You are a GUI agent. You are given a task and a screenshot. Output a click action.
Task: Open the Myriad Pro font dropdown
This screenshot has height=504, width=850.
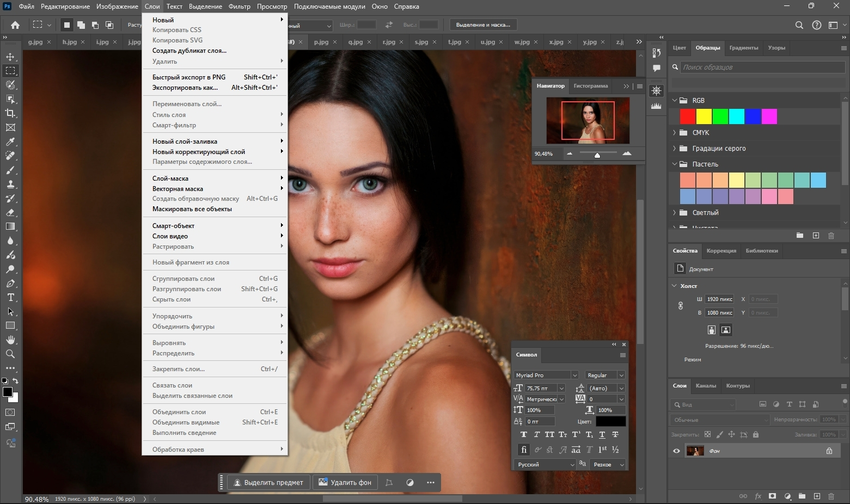[x=574, y=375]
